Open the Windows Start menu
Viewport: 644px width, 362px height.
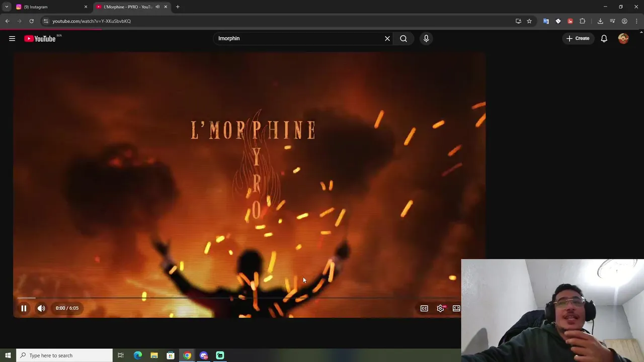(8, 355)
